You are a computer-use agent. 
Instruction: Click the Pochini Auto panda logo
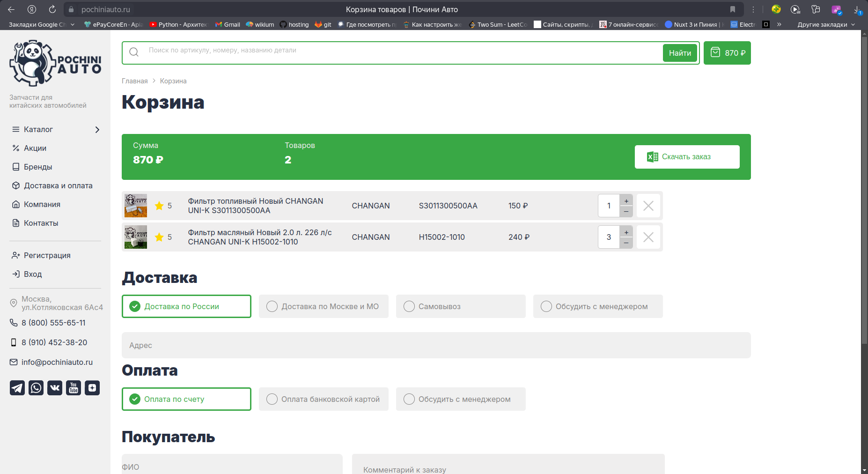click(x=55, y=63)
